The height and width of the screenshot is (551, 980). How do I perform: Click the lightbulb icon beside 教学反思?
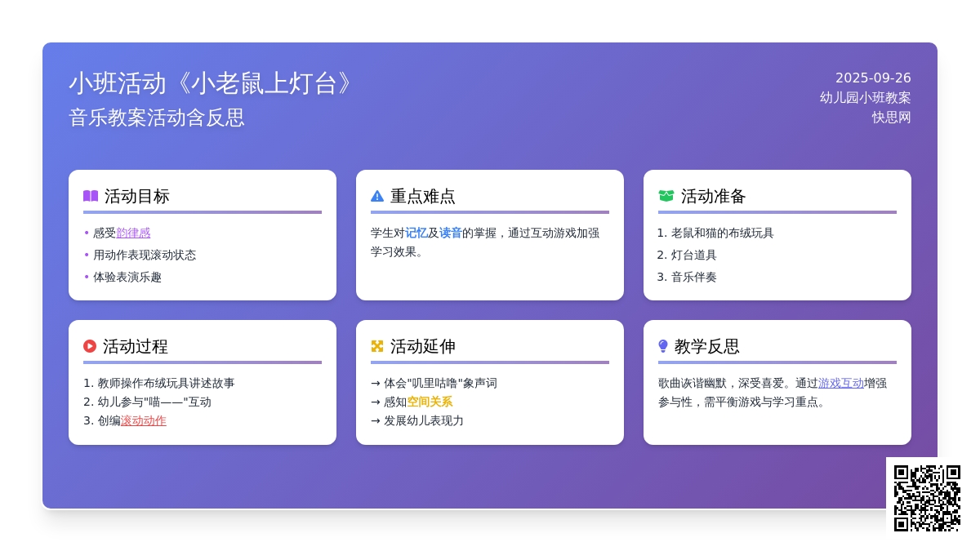pos(663,346)
